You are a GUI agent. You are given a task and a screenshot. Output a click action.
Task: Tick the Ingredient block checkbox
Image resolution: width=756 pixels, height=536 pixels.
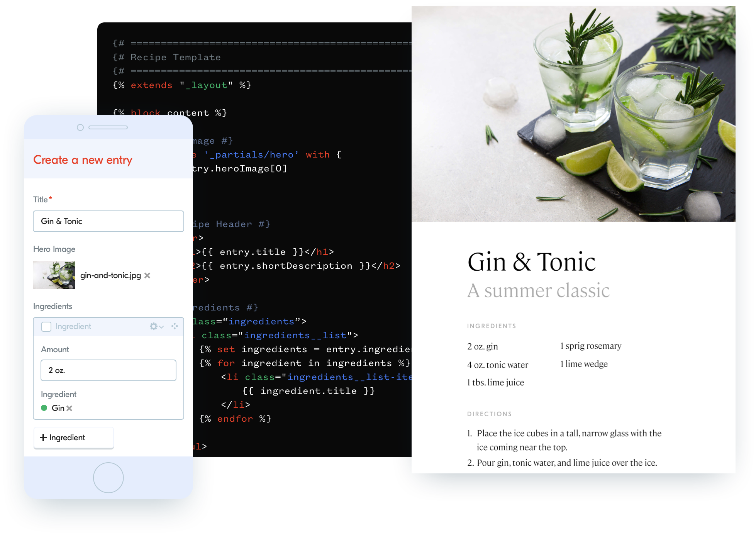pos(46,327)
